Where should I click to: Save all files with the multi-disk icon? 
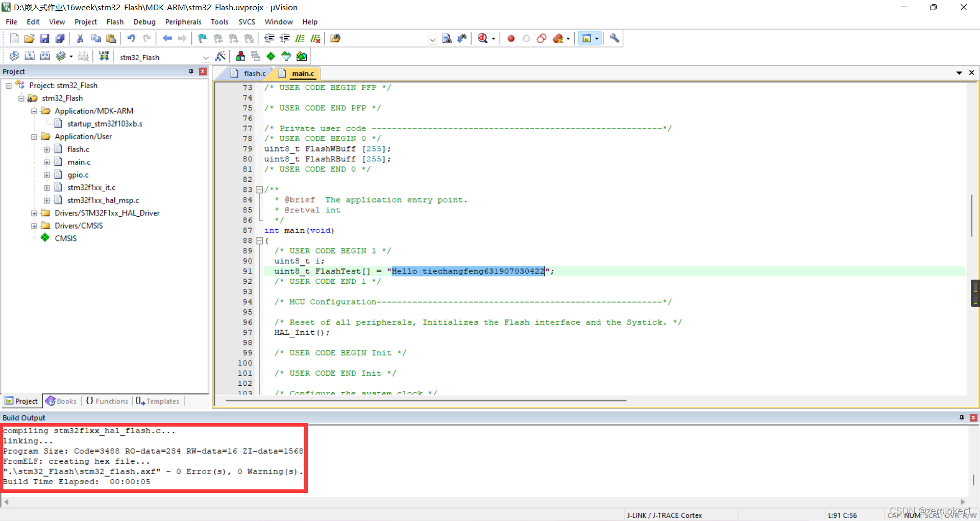[60, 38]
